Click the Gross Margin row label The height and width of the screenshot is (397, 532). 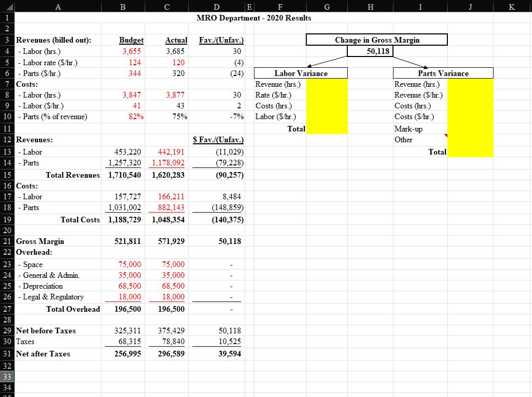pos(40,241)
